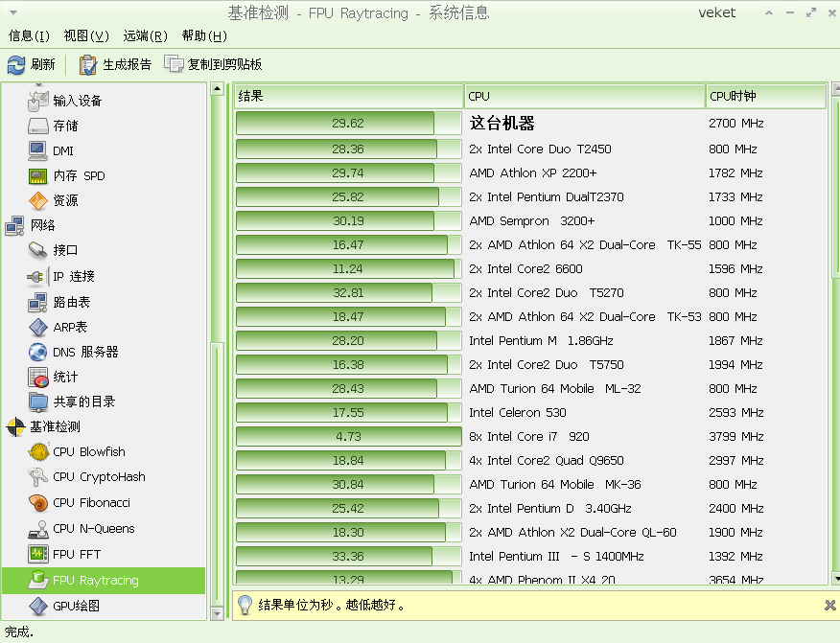Click the 29.62 result bar for 这台机器
The width and height of the screenshot is (840, 643).
(349, 124)
